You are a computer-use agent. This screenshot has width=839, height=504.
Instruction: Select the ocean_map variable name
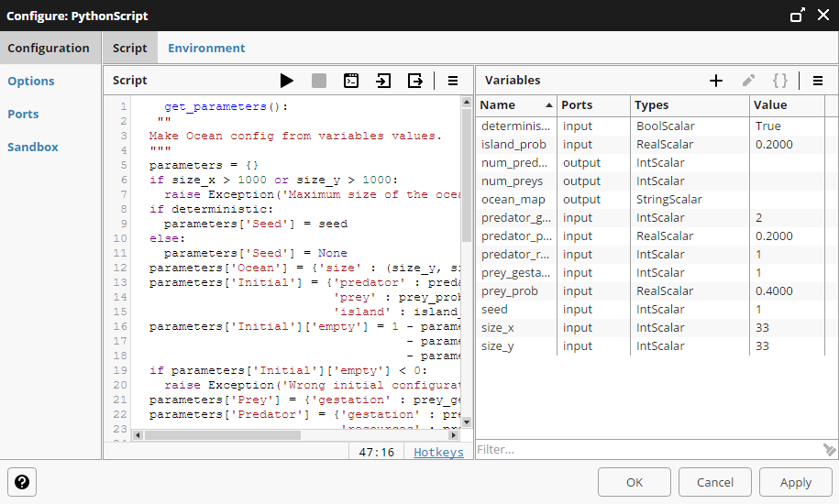pyautogui.click(x=513, y=200)
